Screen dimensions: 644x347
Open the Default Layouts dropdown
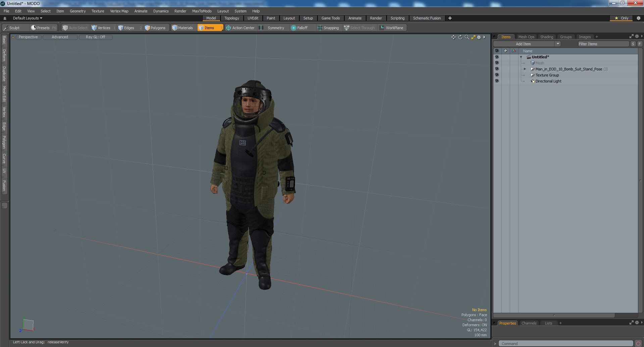coord(28,18)
